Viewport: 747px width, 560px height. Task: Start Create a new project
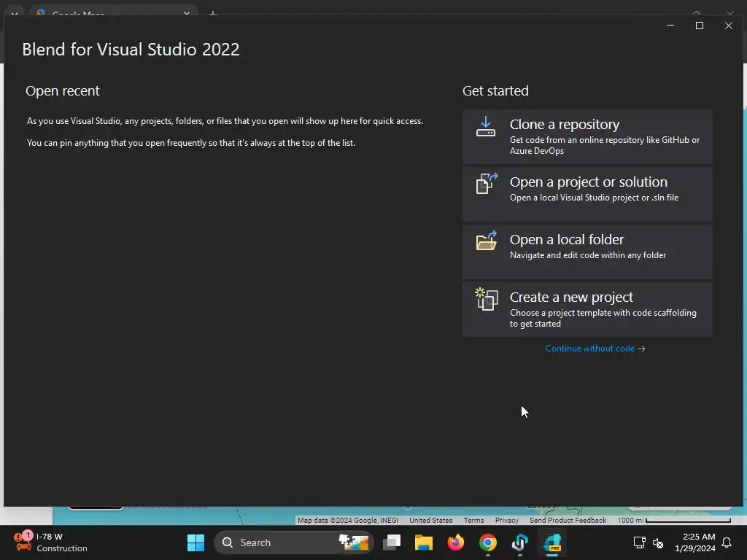[587, 309]
